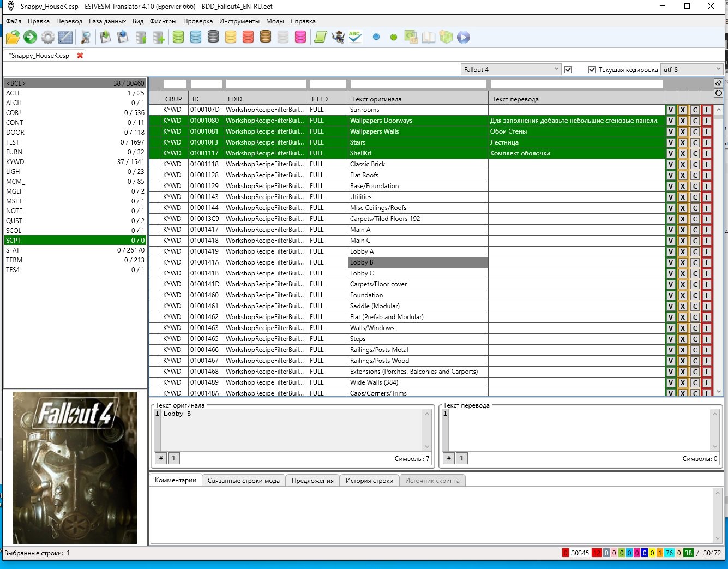728x569 pixels.
Task: Click the gear options icon in toolbar
Action: 48,37
